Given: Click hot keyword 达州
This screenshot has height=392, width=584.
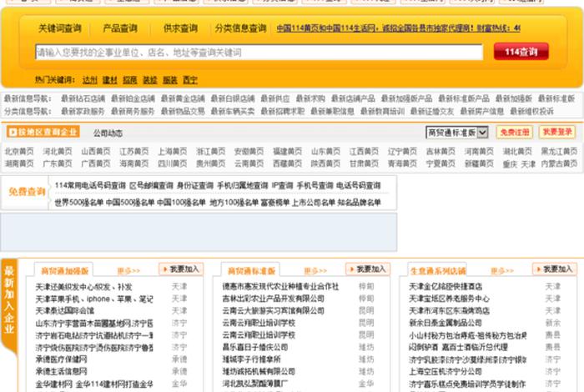Looking at the screenshot, I should [x=90, y=80].
